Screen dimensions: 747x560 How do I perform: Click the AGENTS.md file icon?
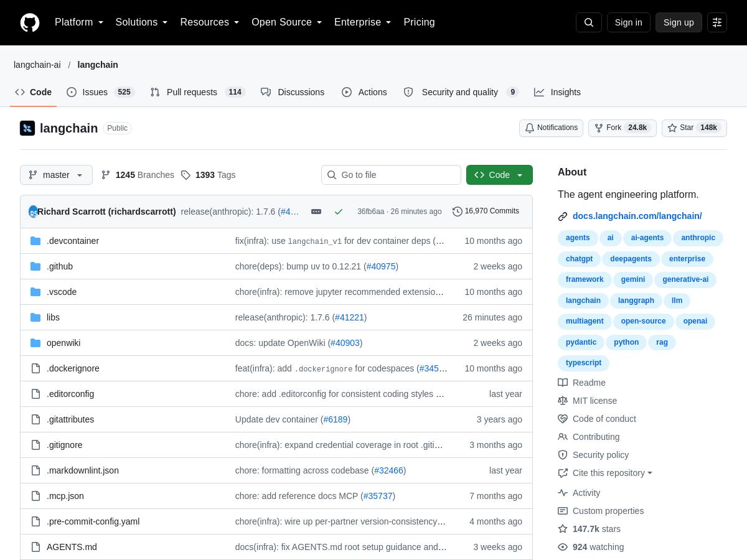point(35,547)
